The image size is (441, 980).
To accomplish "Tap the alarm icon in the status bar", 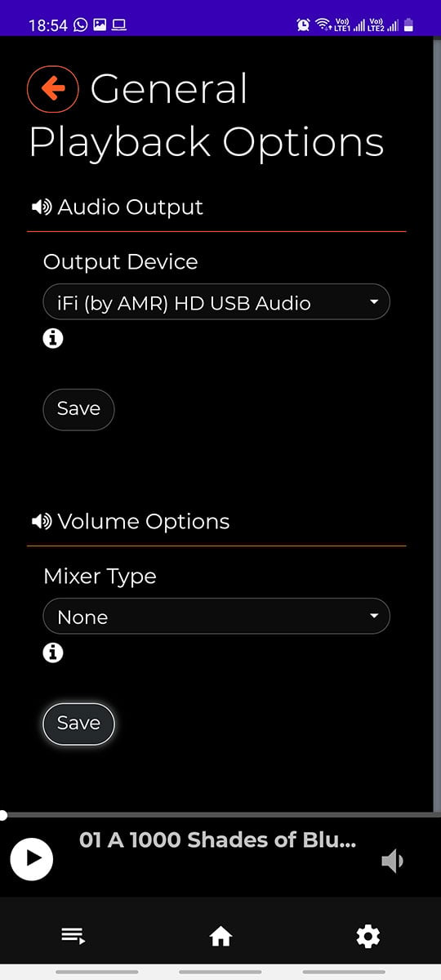I will pos(303,25).
